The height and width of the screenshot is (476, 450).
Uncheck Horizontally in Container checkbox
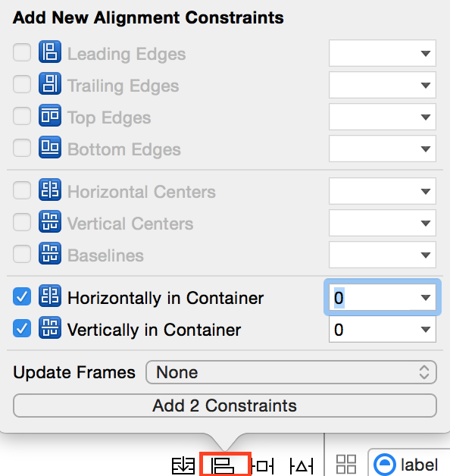[22, 296]
